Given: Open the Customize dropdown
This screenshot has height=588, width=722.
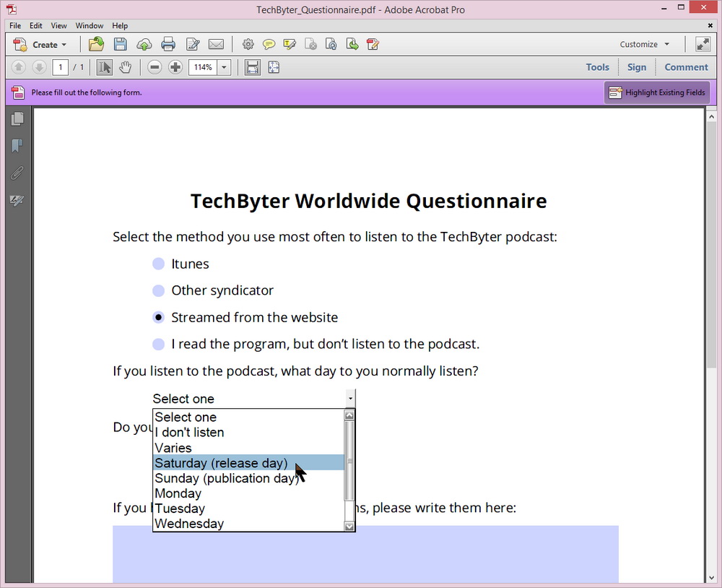Looking at the screenshot, I should 644,44.
